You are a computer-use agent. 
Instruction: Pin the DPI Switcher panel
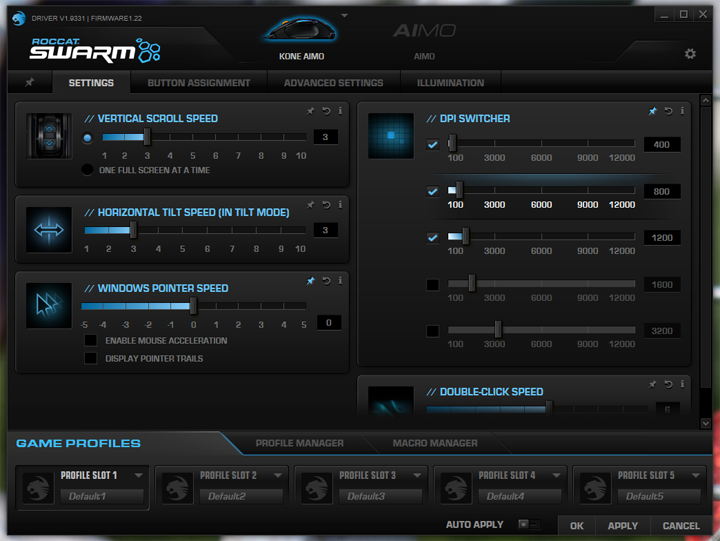(x=653, y=111)
